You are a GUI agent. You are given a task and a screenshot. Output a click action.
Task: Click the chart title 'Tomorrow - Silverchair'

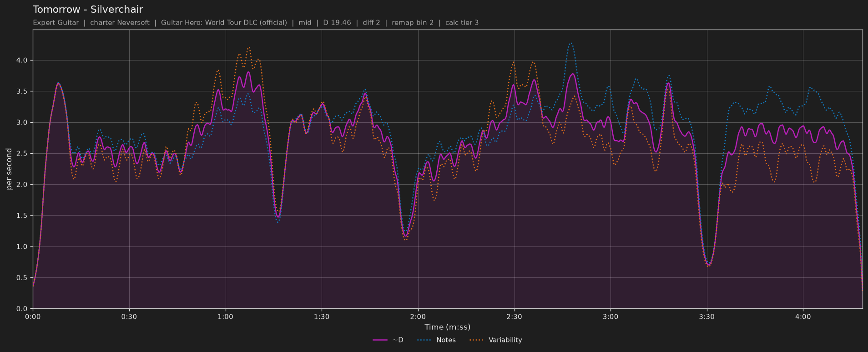coord(88,10)
